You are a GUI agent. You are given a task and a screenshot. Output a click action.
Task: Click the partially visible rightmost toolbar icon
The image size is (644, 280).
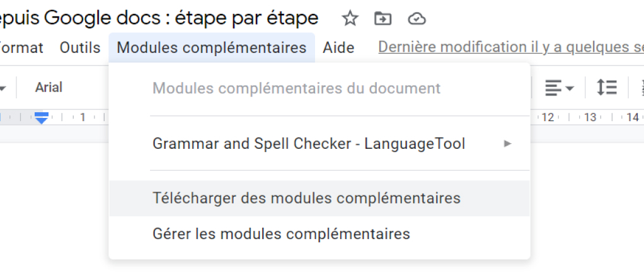pyautogui.click(x=641, y=88)
